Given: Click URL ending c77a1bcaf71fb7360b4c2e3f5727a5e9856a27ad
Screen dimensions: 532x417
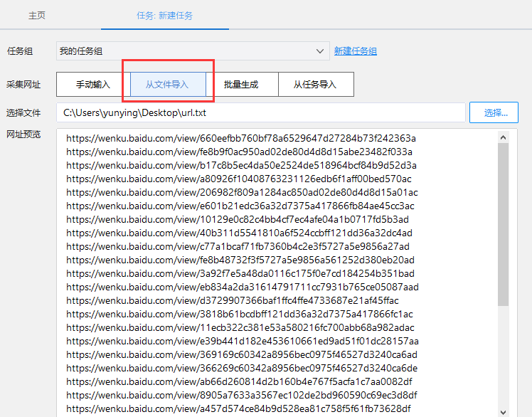Looking at the screenshot, I should (x=238, y=246).
